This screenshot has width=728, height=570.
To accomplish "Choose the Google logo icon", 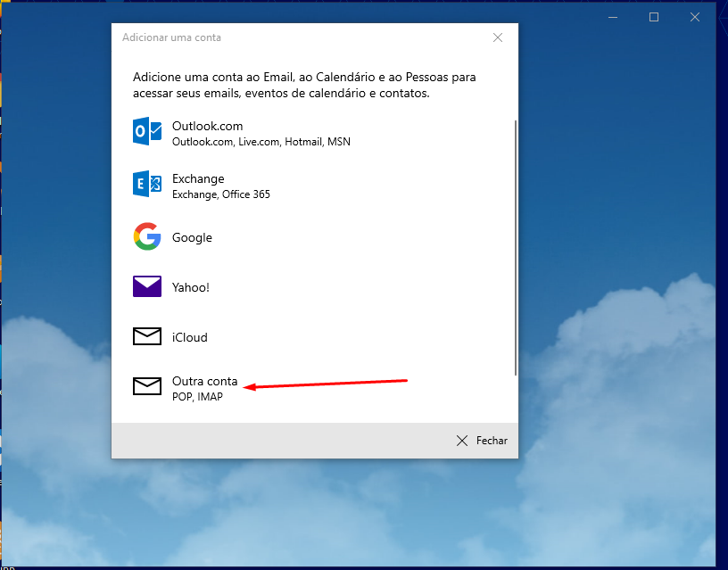I will pyautogui.click(x=147, y=236).
